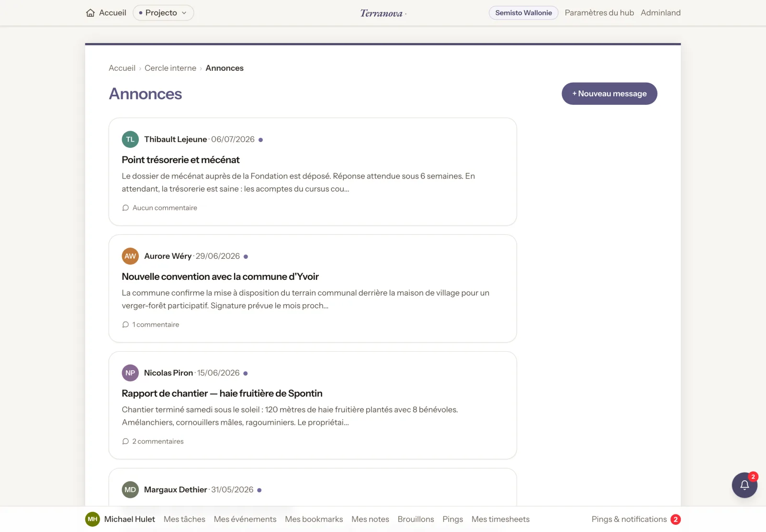This screenshot has width=766, height=532.
Task: Click the Annonces breadcrumb
Action: click(225, 68)
